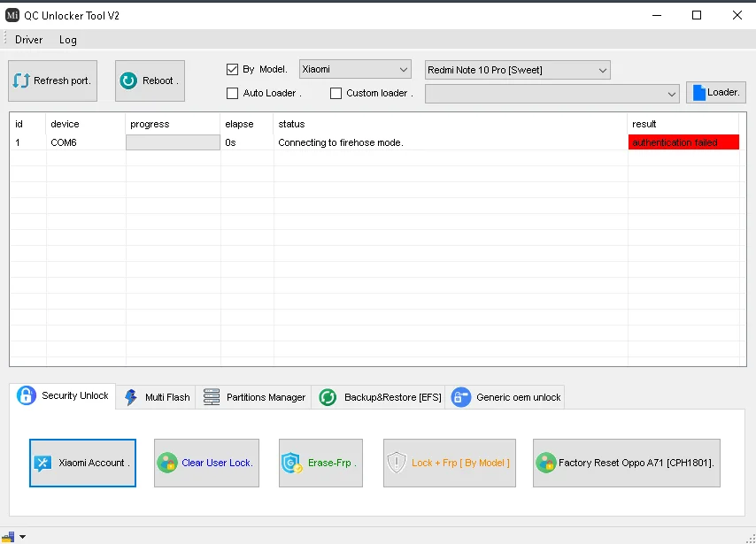Switch to the Generic oem unlock tab
This screenshot has width=756, height=544.
coord(505,397)
